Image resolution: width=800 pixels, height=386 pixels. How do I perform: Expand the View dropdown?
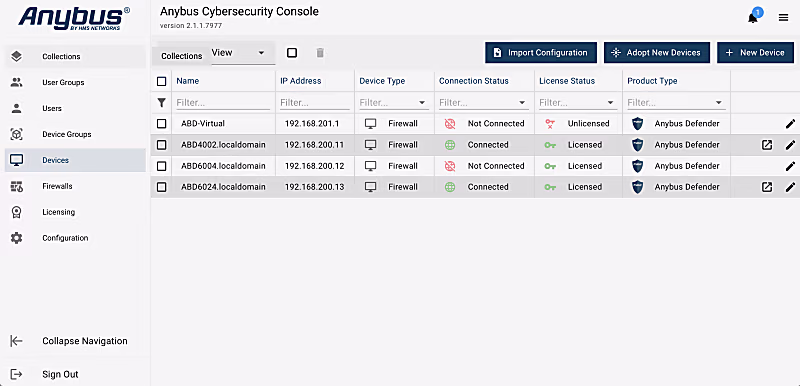coord(239,53)
